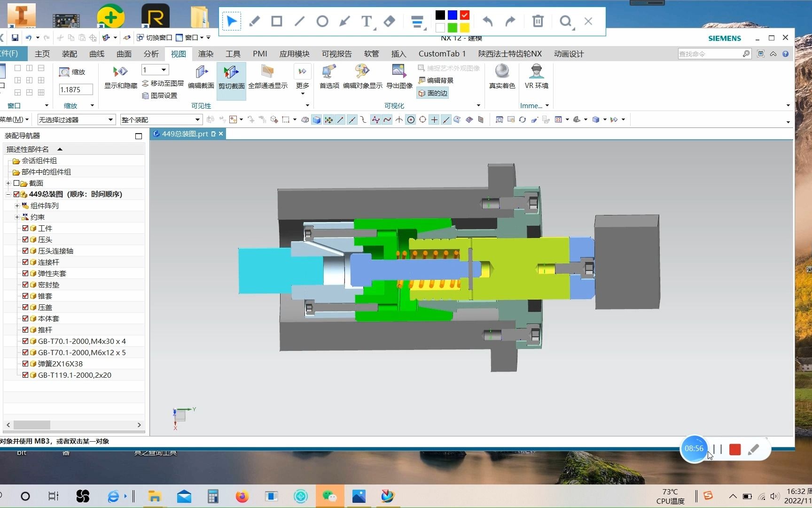
Task: Open Layer Settings tool
Action: [159, 95]
